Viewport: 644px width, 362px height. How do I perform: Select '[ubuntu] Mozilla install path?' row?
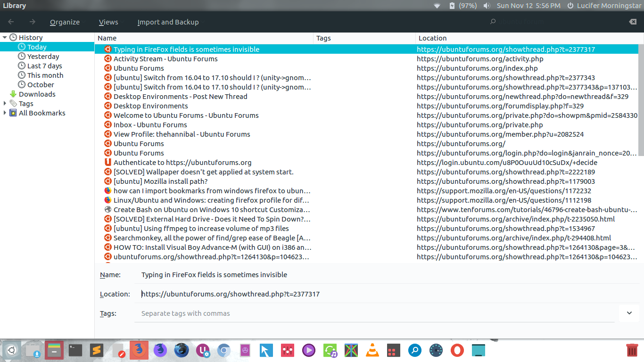366,181
